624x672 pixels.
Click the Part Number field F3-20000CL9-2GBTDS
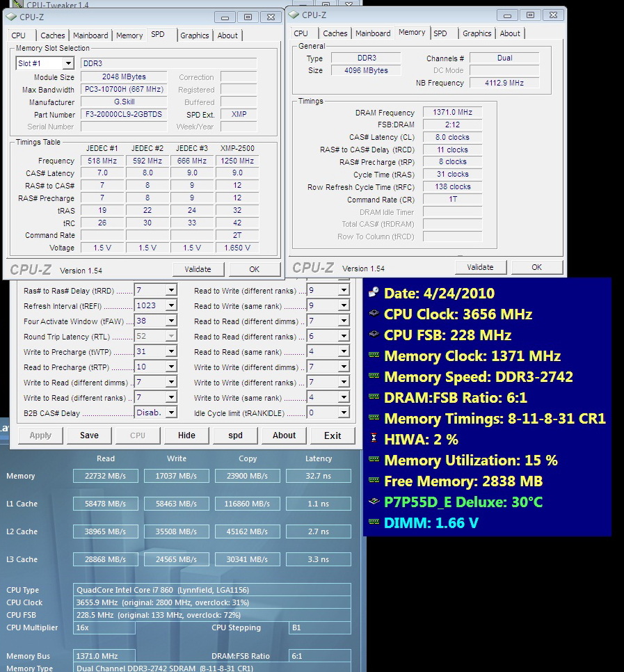tap(124, 114)
